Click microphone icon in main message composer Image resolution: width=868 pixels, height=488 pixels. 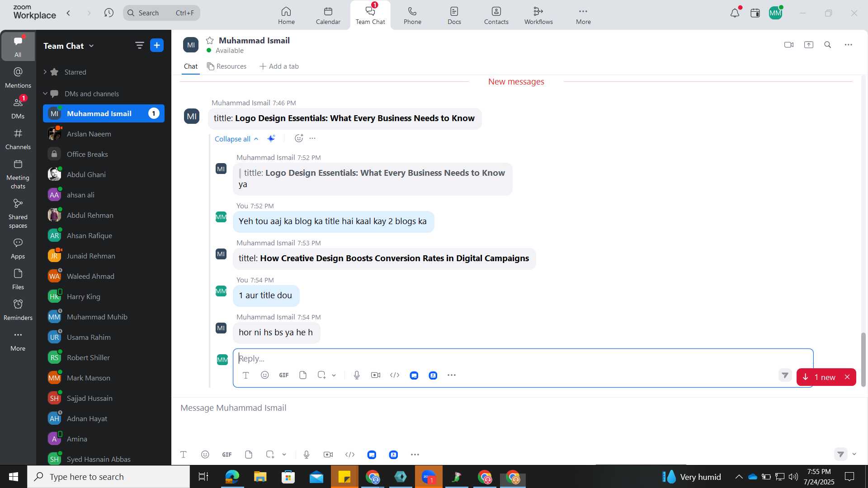click(x=307, y=455)
